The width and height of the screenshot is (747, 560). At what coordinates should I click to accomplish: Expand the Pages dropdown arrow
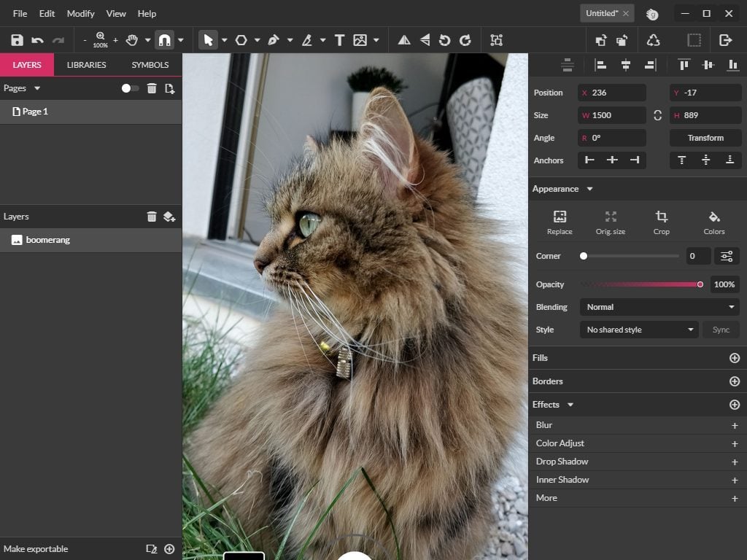(37, 88)
